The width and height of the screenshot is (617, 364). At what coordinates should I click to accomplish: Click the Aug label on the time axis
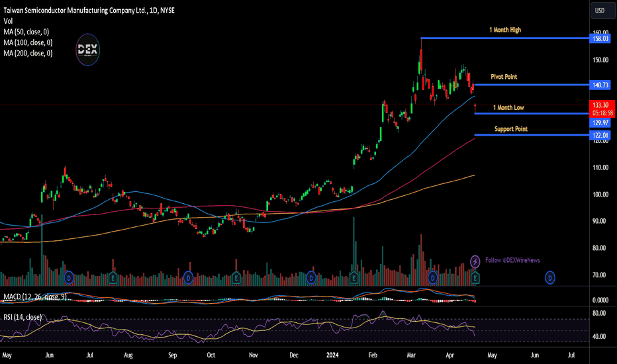128,355
